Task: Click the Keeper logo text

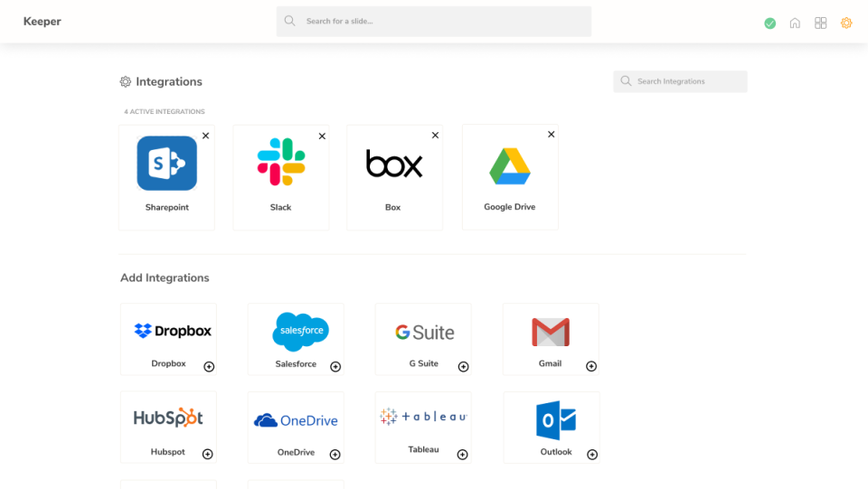Action: (x=42, y=22)
